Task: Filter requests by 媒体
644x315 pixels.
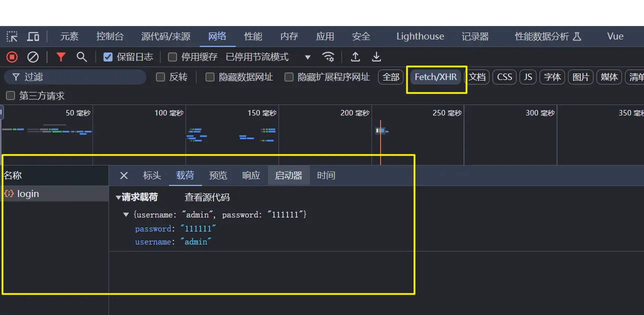Action: point(609,77)
